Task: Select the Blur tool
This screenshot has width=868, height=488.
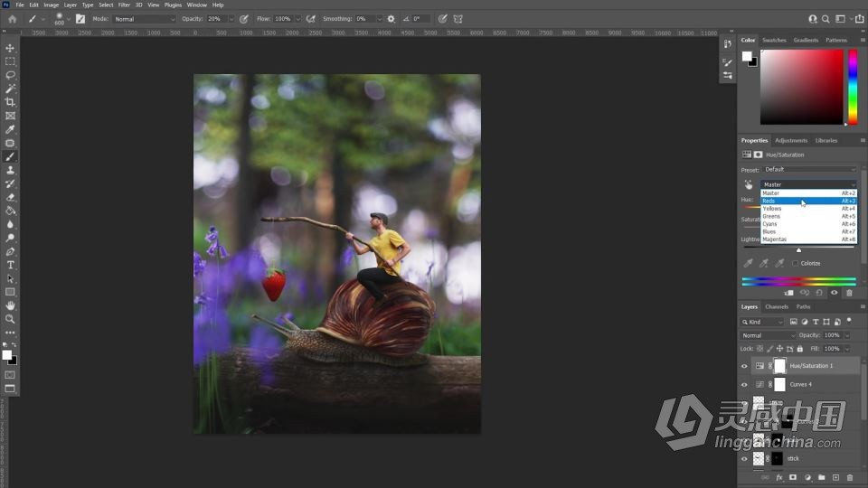Action: coord(10,224)
